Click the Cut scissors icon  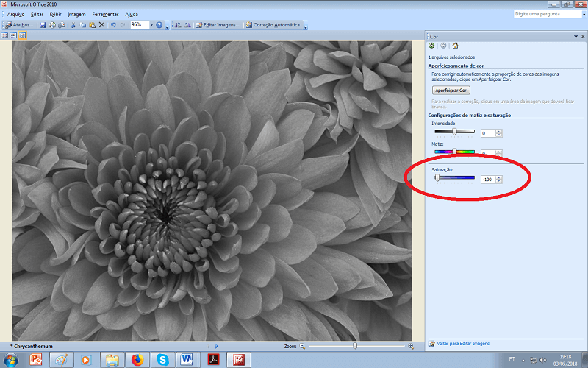(x=73, y=25)
